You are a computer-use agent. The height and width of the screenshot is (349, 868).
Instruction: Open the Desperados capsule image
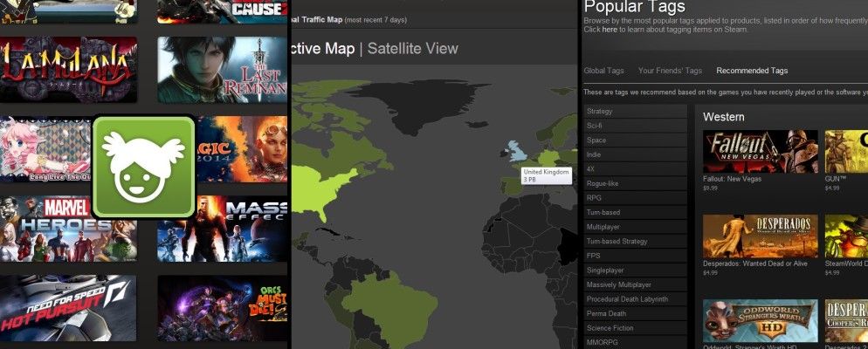tap(760, 236)
